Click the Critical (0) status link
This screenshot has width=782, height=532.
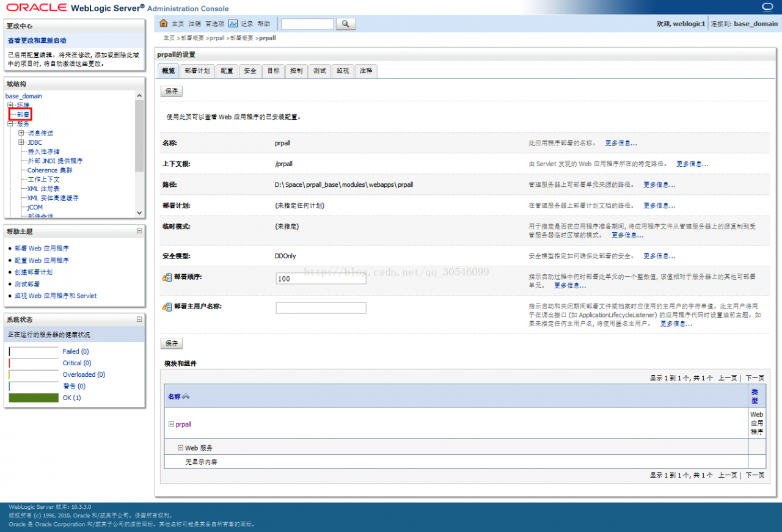(77, 363)
